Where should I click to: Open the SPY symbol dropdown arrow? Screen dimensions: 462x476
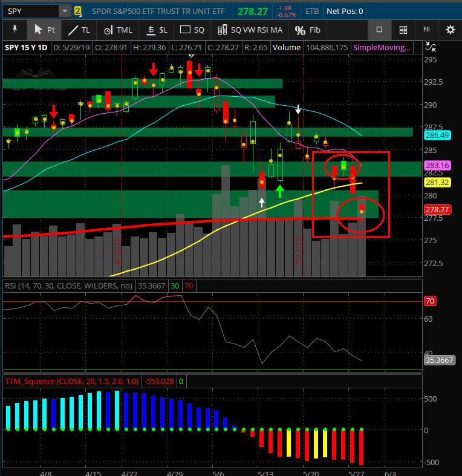coord(64,11)
